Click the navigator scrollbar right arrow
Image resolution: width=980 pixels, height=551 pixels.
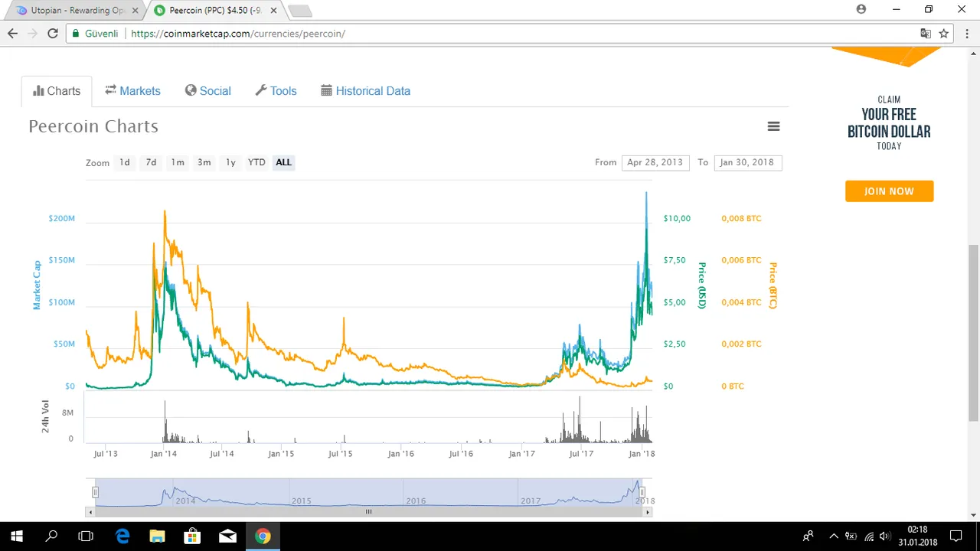[648, 512]
